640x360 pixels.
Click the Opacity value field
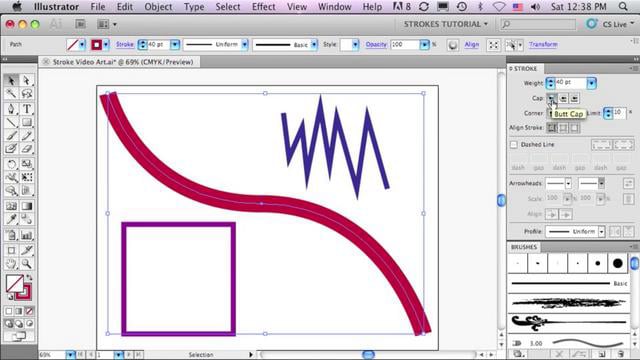[x=405, y=44]
